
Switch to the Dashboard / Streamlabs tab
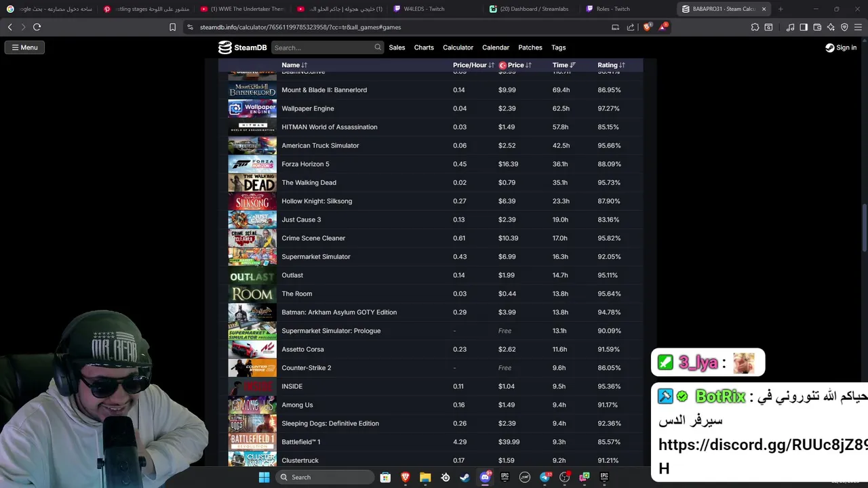tap(532, 9)
